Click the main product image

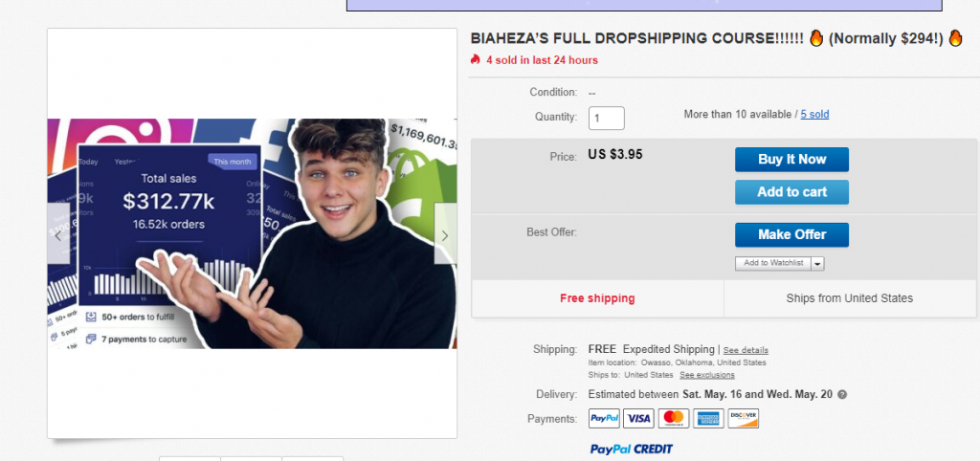(252, 233)
